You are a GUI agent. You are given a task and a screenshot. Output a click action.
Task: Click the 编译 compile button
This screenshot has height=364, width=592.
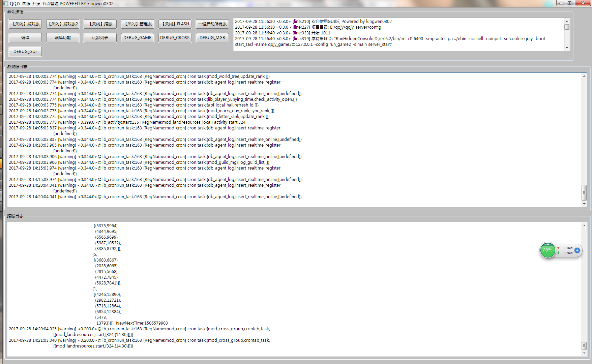tap(25, 38)
